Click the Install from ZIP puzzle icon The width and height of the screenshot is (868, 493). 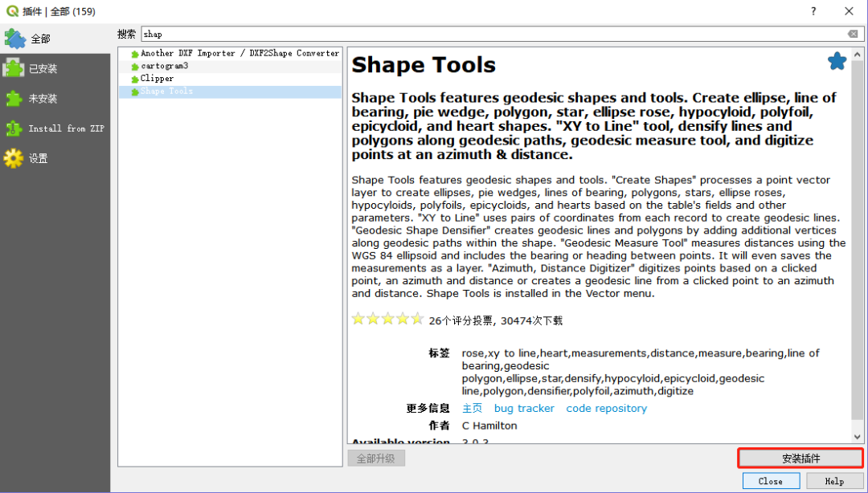(14, 128)
